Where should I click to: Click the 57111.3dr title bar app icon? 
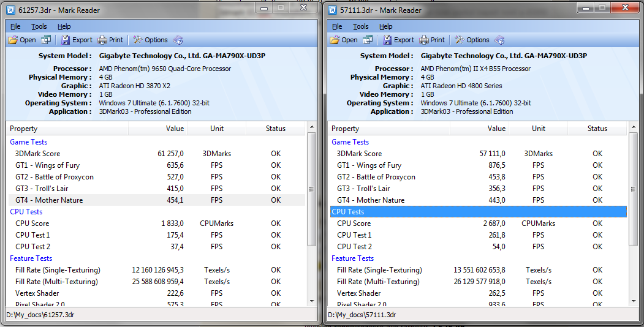(332, 10)
